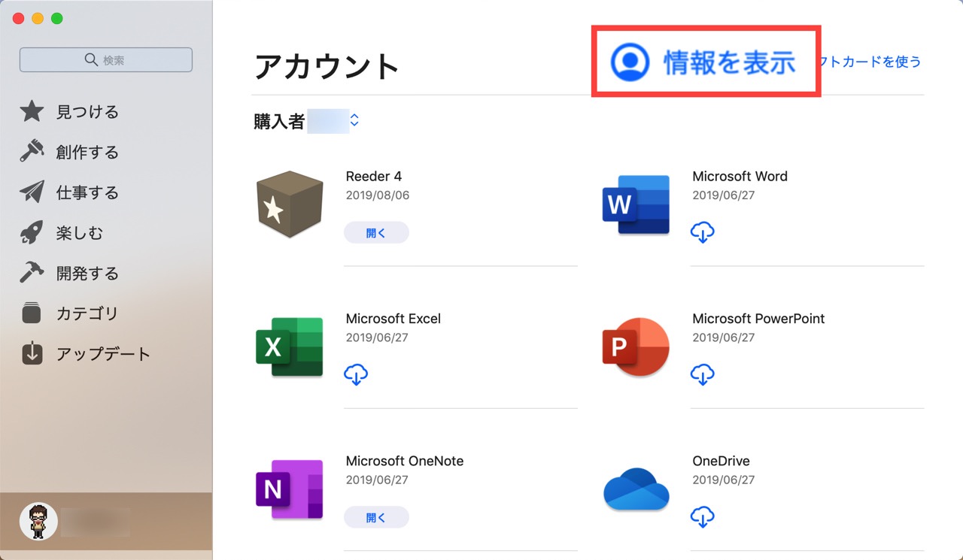
Task: Click the OneDrive title text
Action: point(721,461)
